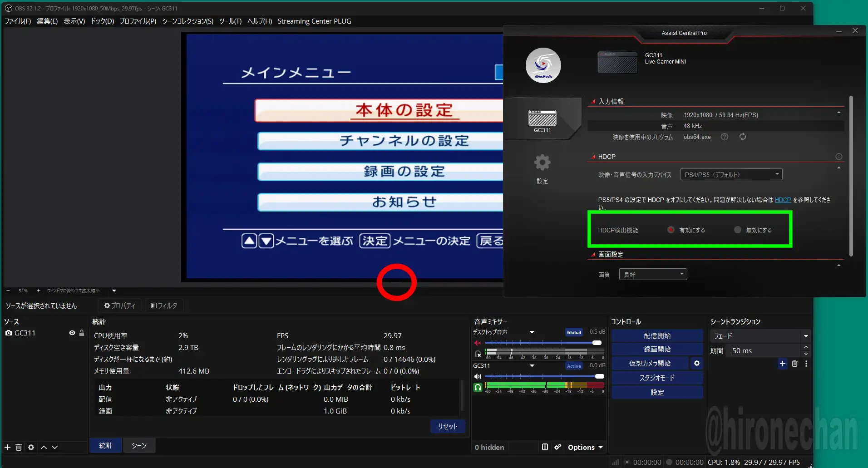Viewport: 868px width, 468px height.
Task: Zoom in preview with plus icon
Action: pos(39,291)
